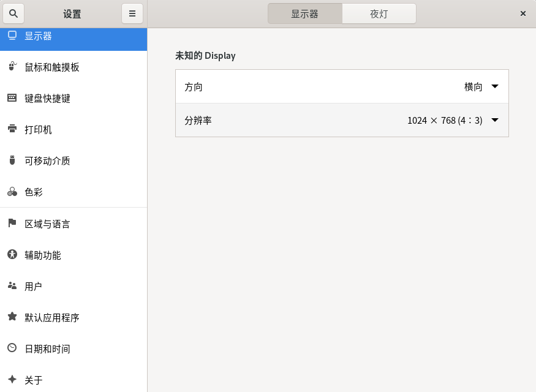Click the keyboard shortcuts icon
This screenshot has height=392, width=536.
[12, 98]
